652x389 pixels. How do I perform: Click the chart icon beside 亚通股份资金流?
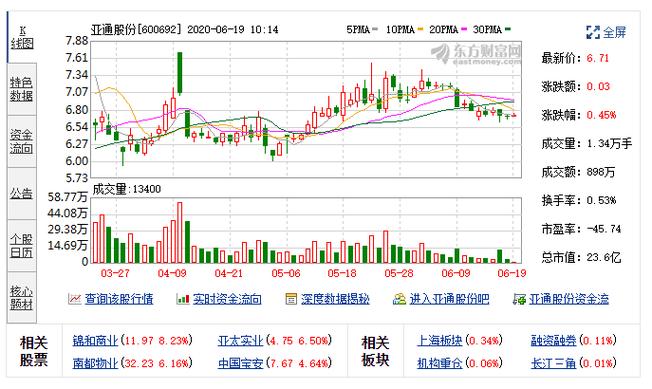[x=519, y=299]
